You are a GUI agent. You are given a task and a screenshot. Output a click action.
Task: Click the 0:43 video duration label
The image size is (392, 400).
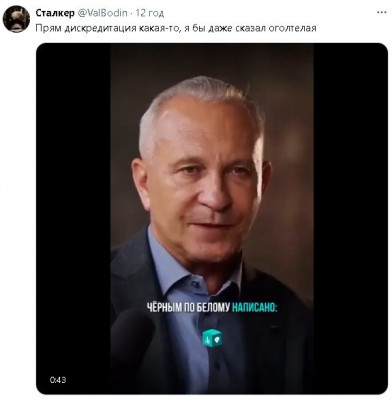tap(58, 380)
